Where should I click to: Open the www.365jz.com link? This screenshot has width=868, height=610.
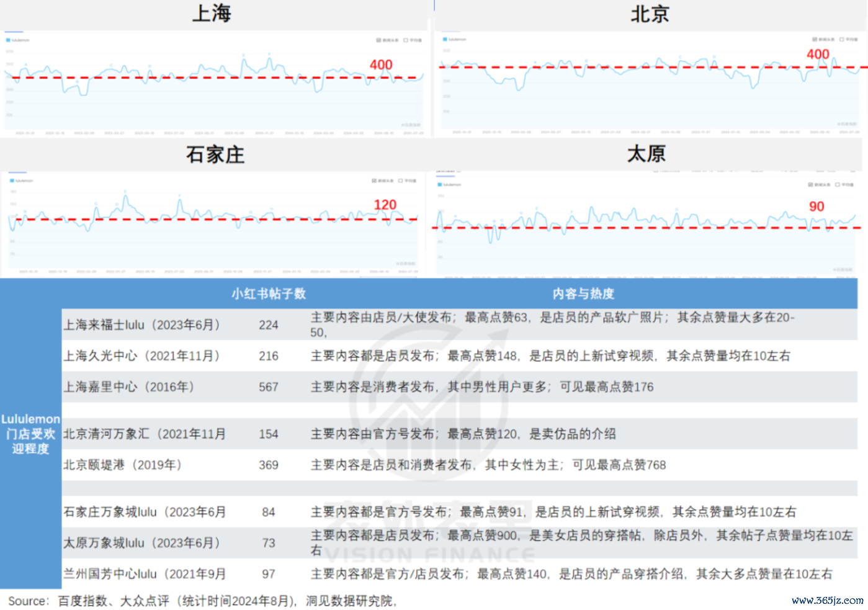point(827,600)
